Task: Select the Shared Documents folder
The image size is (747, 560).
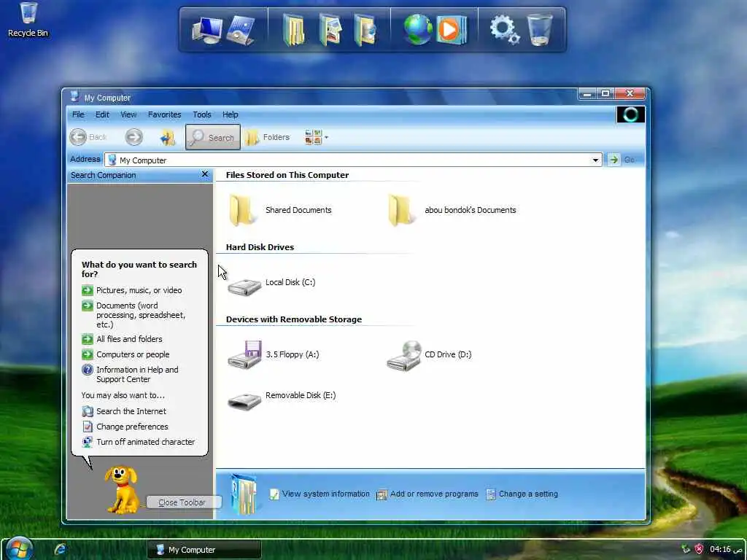Action: coord(280,210)
